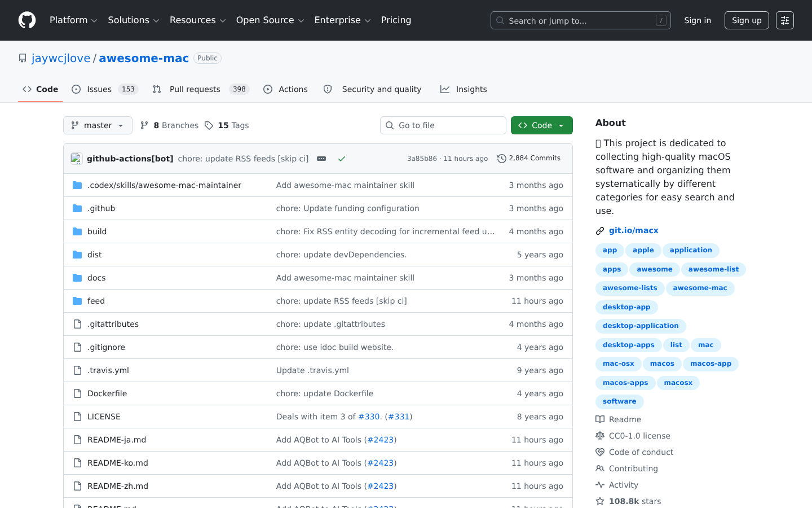
Task: View the 8 Branches link
Action: [x=169, y=125]
